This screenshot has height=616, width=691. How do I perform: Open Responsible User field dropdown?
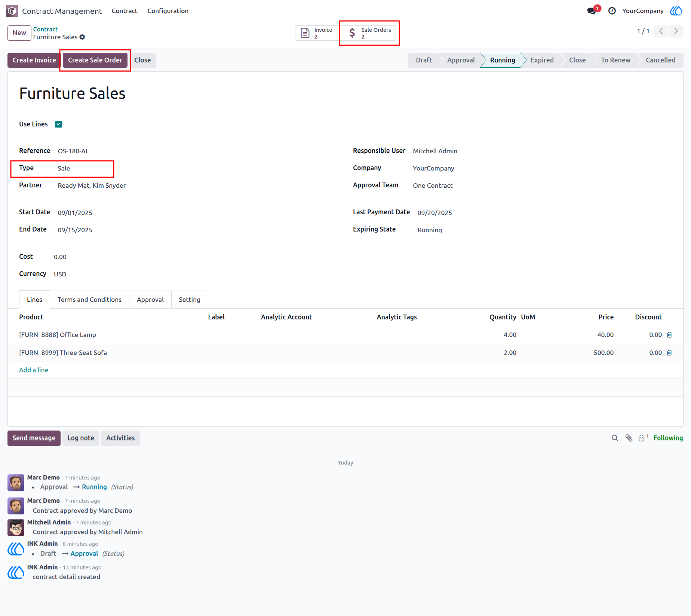coord(435,151)
